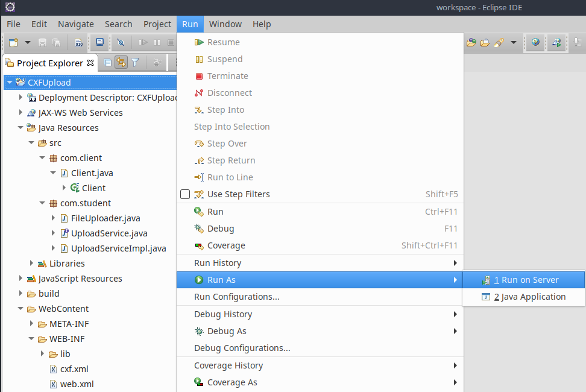Click the highlighter Search toolbar icon
Image resolution: width=586 pixels, height=392 pixels.
click(x=498, y=42)
